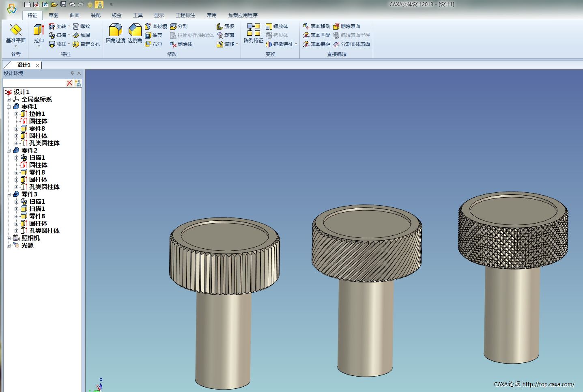Open the 基准平面 dropdown arrow
The height and width of the screenshot is (392, 583).
click(x=15, y=46)
